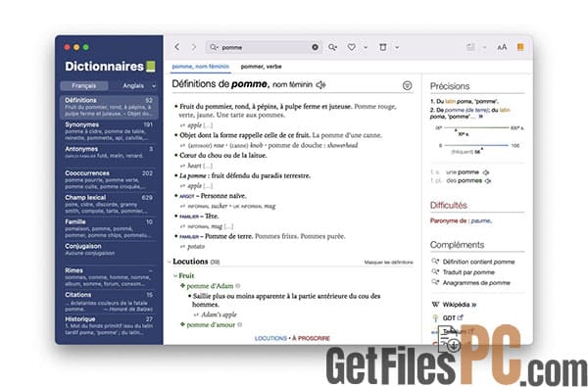The image size is (588, 387).
Task: Open the history dropdown arrow
Action: coord(397,47)
